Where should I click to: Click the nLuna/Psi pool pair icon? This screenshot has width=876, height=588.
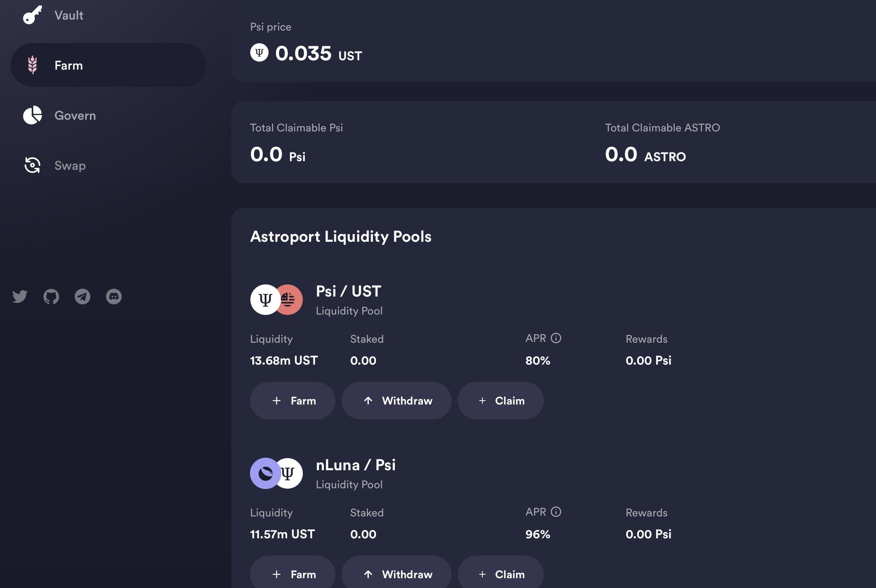(277, 473)
